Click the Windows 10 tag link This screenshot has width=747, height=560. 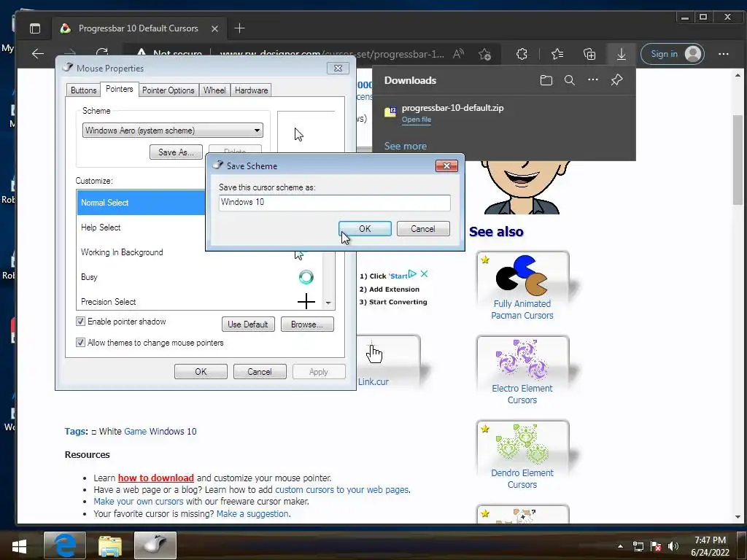coord(173,432)
